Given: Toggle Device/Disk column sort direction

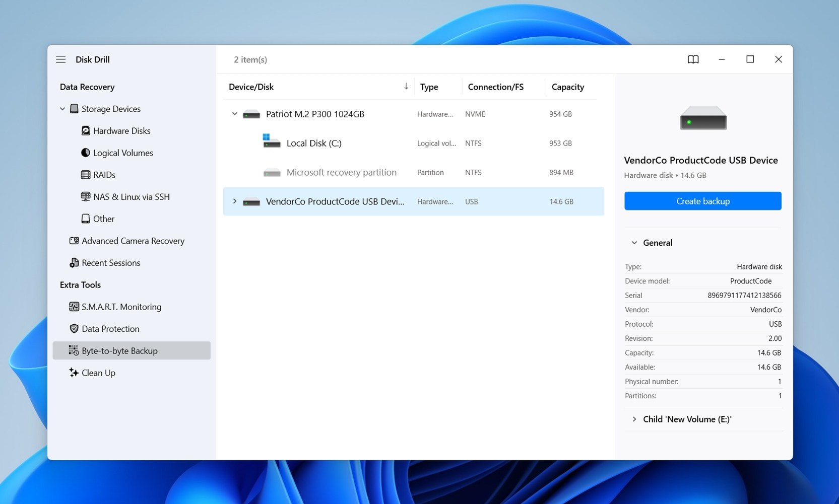Looking at the screenshot, I should [406, 86].
